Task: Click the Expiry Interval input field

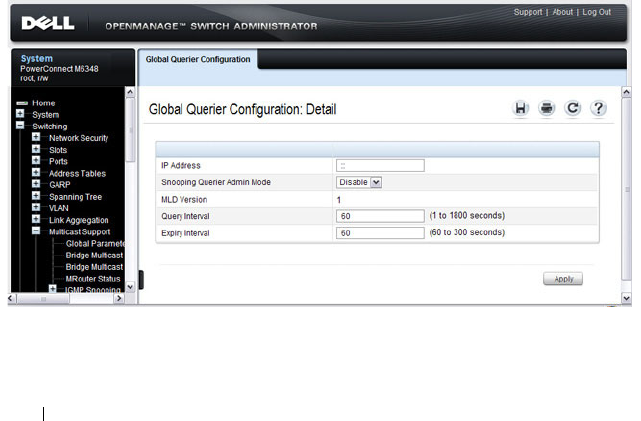Action: [x=380, y=233]
